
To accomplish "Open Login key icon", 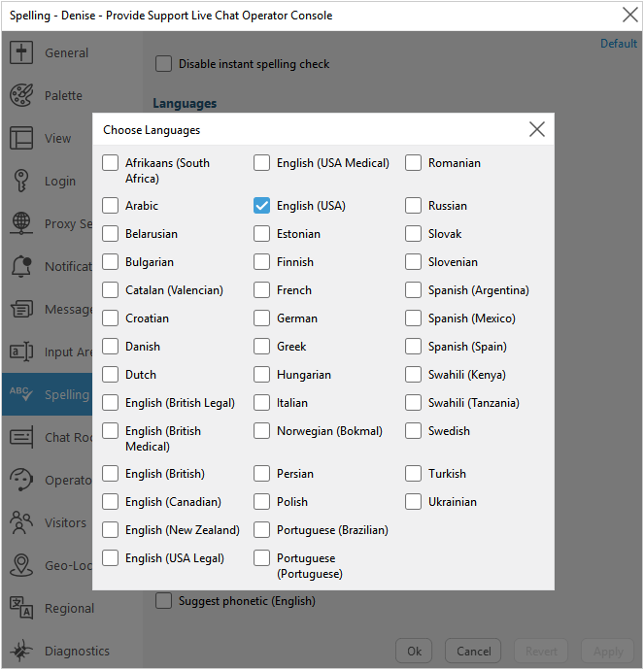I will pyautogui.click(x=21, y=181).
